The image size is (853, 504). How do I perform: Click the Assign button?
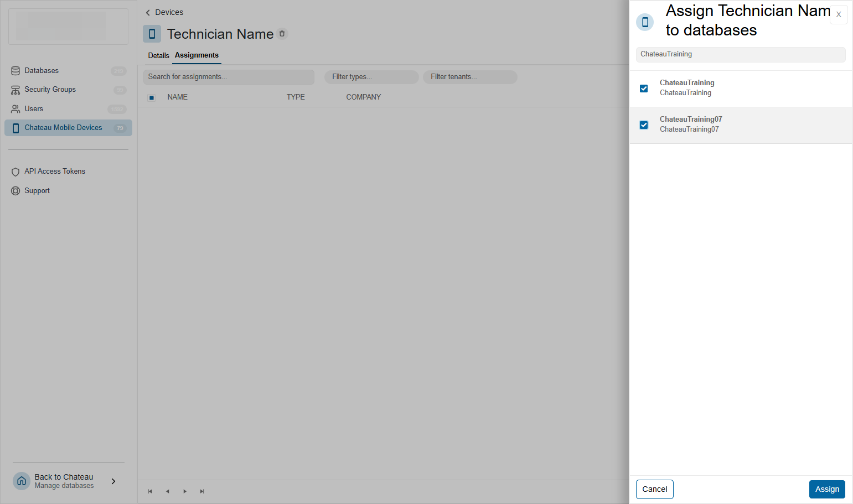827,489
